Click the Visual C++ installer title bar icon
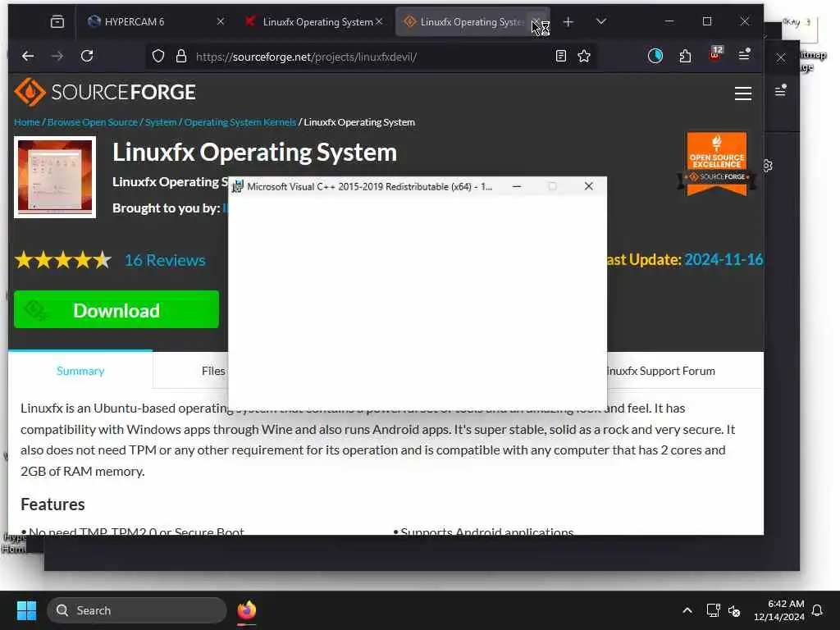Viewport: 840px width, 630px height. pyautogui.click(x=237, y=186)
